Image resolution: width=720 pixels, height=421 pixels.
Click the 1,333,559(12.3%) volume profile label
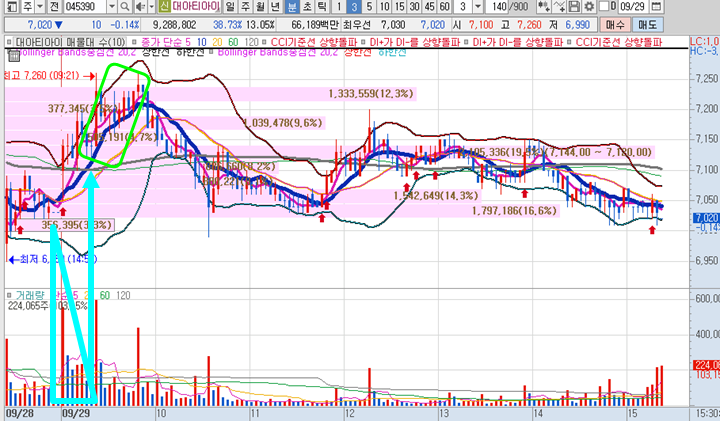click(x=371, y=94)
